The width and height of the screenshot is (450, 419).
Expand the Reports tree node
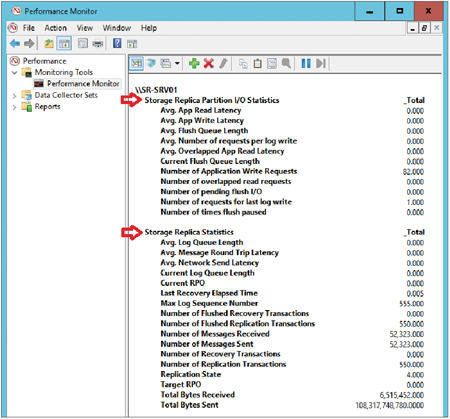pos(14,107)
